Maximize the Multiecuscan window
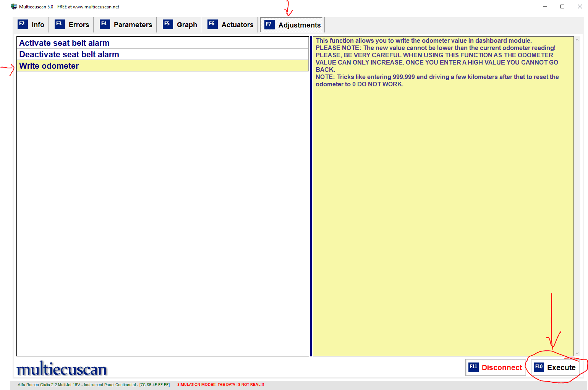Screen dimensions: 588x390 tap(562, 6)
